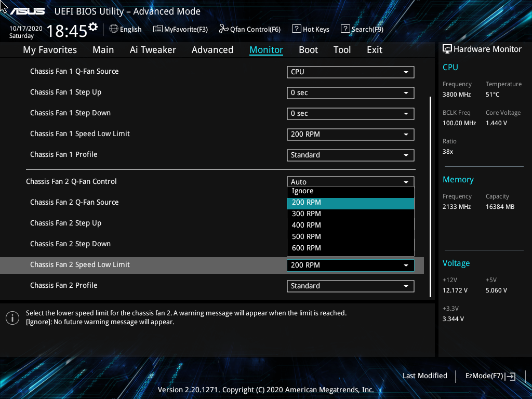Click the 10/17/2020 date text

click(x=26, y=29)
